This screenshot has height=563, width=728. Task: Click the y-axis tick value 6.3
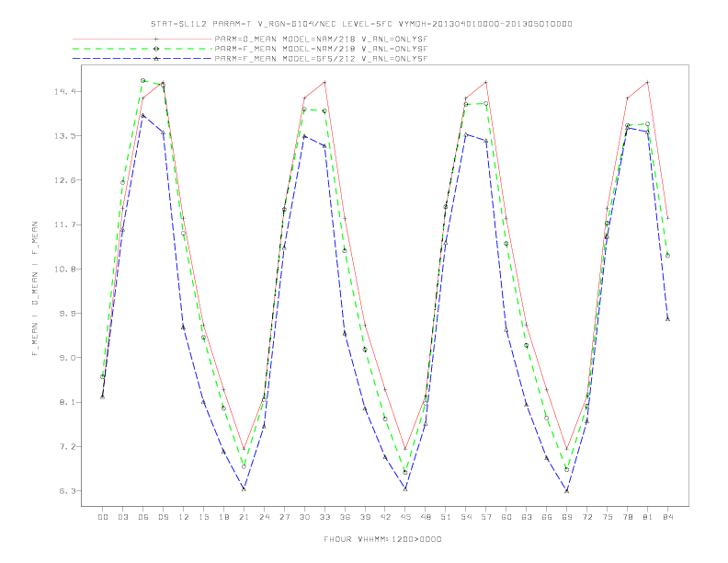(x=67, y=491)
